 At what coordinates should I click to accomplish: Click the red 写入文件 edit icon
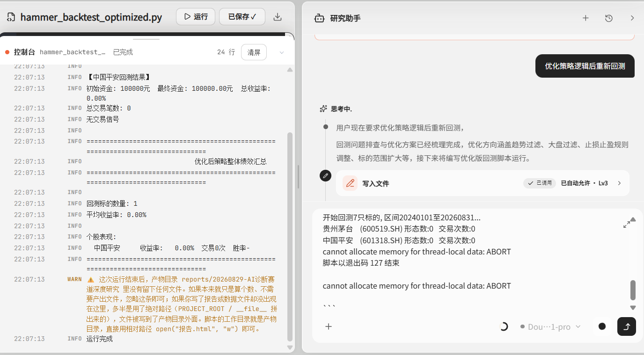click(350, 183)
